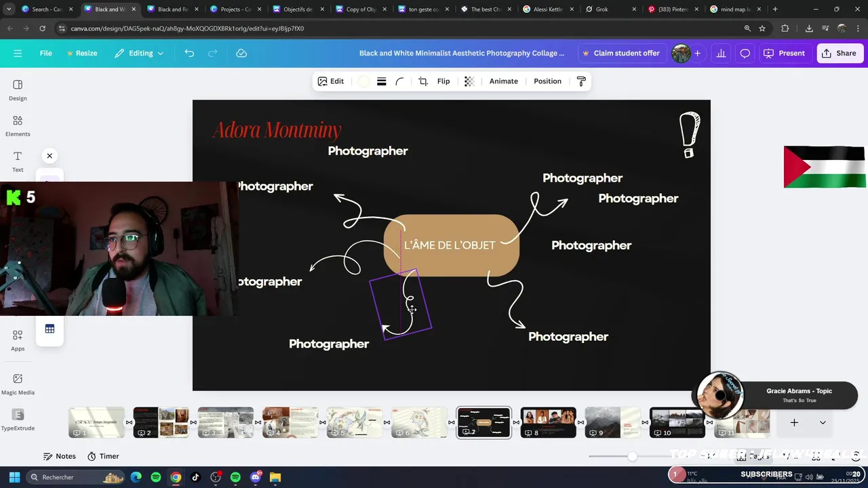Open the Elements panel
The width and height of the screenshot is (868, 488).
pos(18,126)
